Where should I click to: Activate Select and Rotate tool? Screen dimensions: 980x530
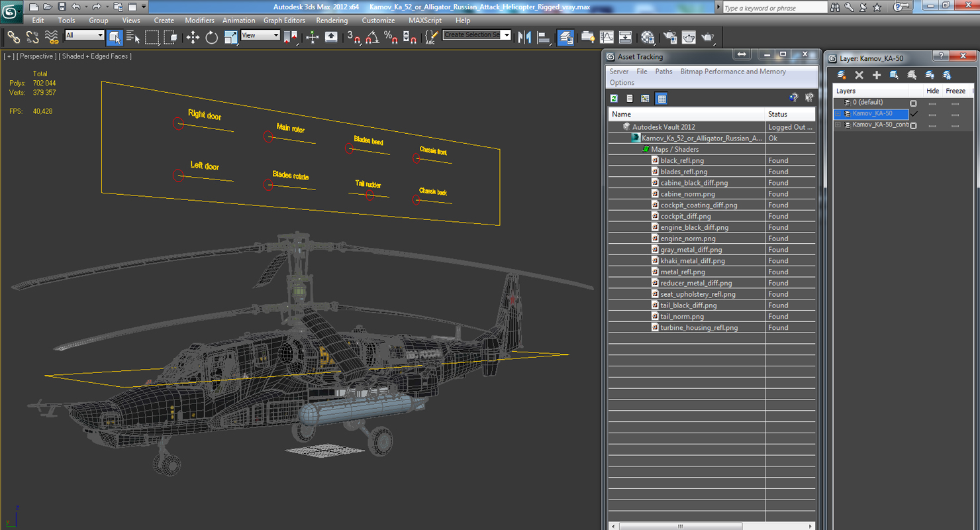coord(212,37)
